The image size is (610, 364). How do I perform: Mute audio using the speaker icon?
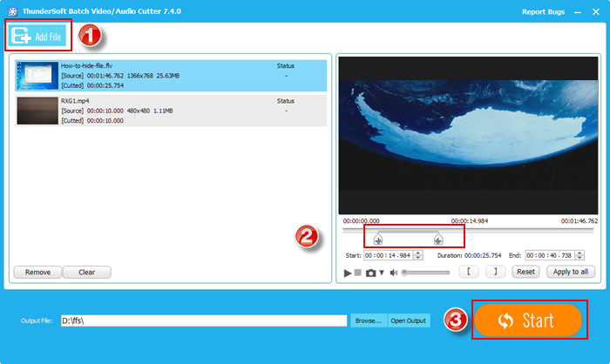point(394,273)
